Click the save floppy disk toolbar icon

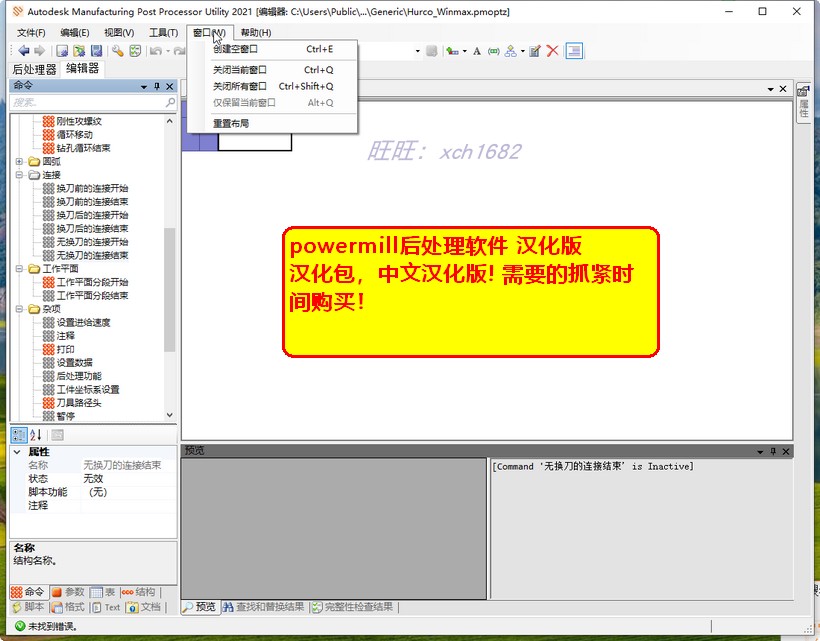pos(96,51)
